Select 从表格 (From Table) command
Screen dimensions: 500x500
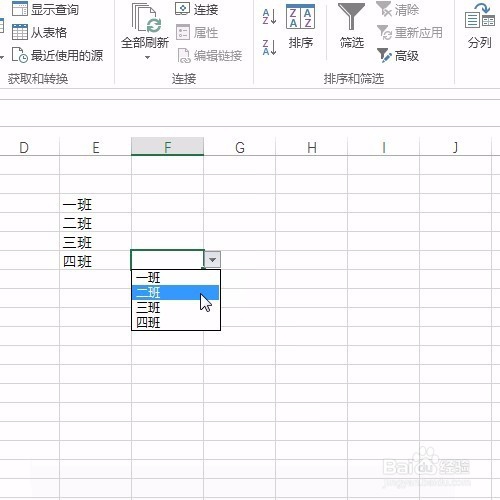[x=39, y=32]
